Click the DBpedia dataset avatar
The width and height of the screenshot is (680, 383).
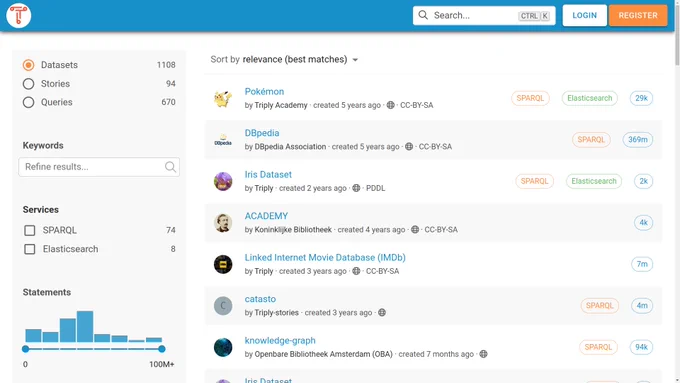click(223, 140)
